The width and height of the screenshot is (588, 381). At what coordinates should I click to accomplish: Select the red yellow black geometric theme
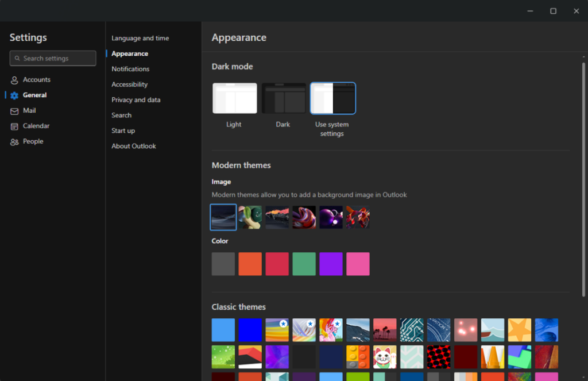pos(250,357)
